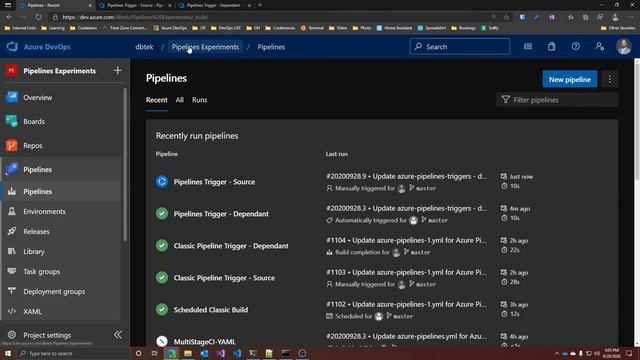Open the MultiStageCI-YAML pipeline
The width and height of the screenshot is (640, 360).
[204, 342]
